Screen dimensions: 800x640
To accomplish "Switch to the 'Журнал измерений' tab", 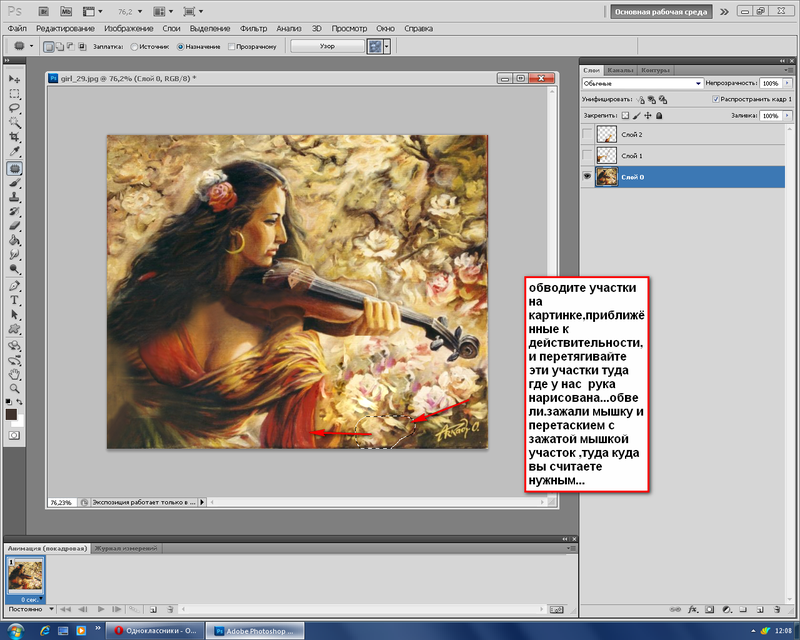I will tap(126, 549).
